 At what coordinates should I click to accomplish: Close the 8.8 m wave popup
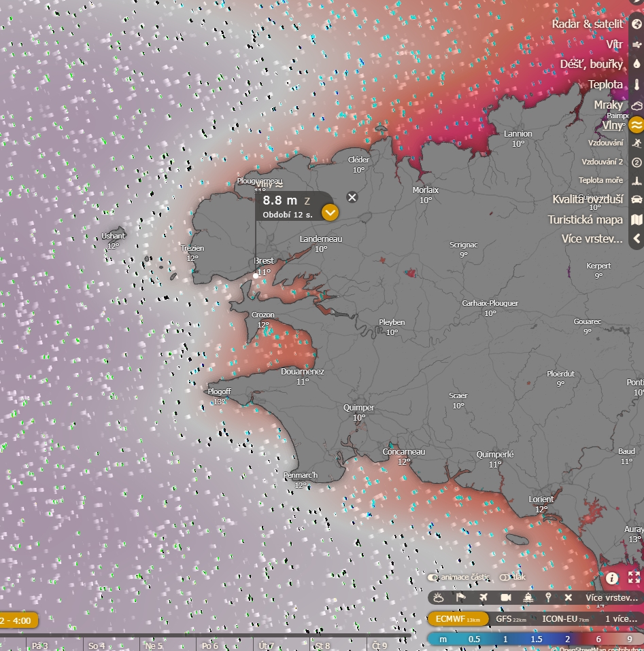click(352, 197)
